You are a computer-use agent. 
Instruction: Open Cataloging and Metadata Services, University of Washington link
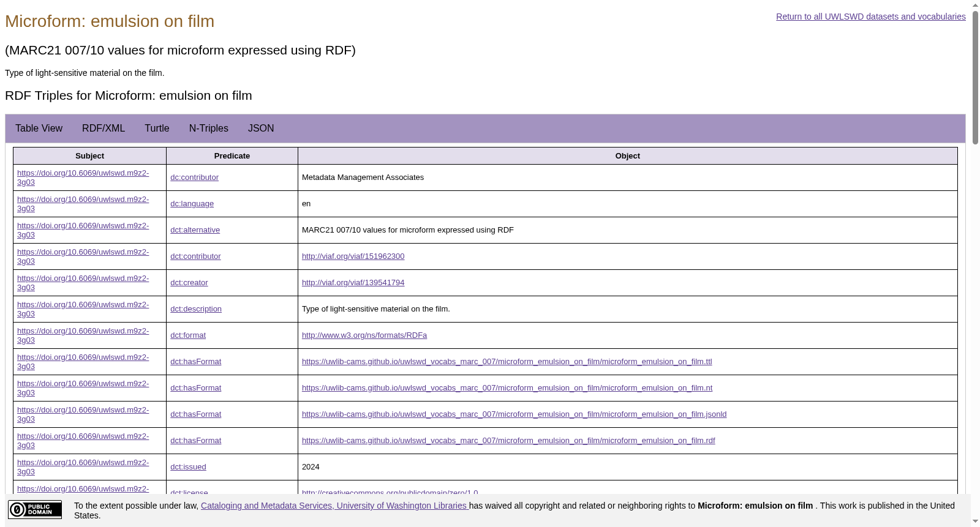coord(334,506)
